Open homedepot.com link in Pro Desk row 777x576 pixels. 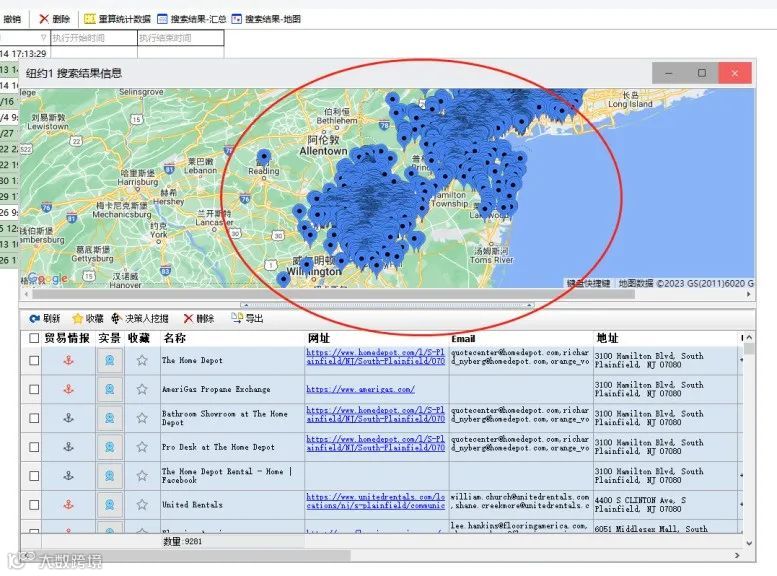point(375,443)
